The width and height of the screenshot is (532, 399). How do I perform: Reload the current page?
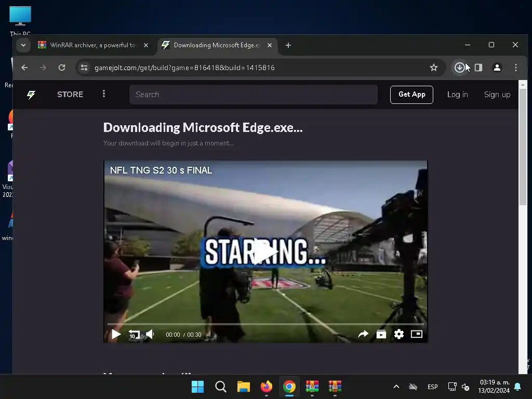(x=62, y=68)
